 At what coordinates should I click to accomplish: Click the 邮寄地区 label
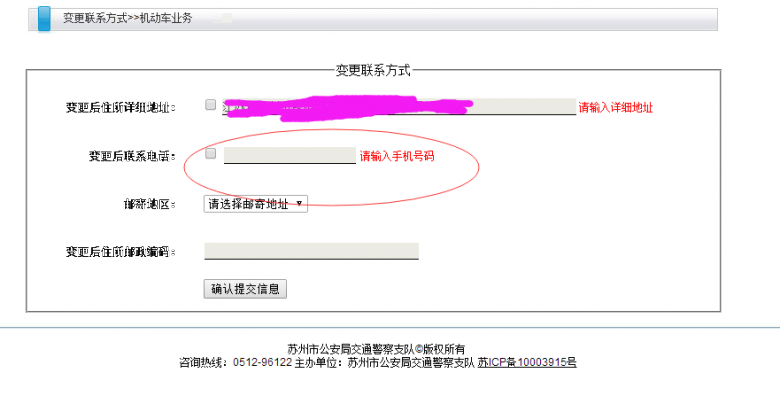(149, 204)
